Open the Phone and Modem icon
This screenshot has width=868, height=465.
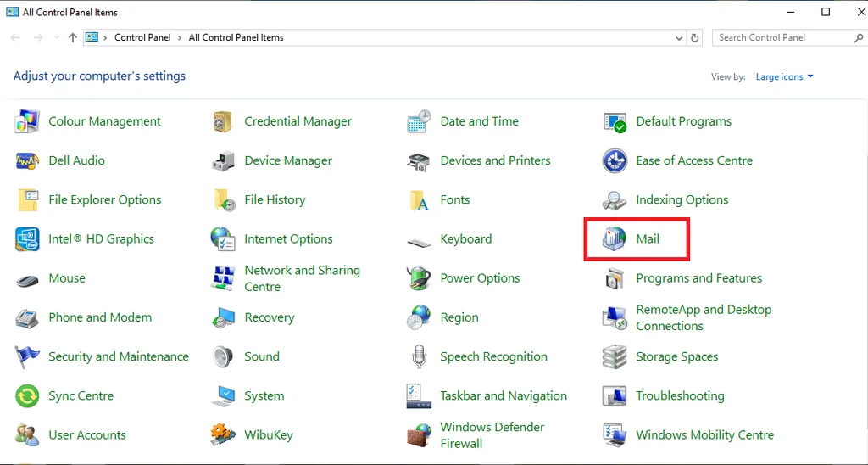[x=27, y=318]
